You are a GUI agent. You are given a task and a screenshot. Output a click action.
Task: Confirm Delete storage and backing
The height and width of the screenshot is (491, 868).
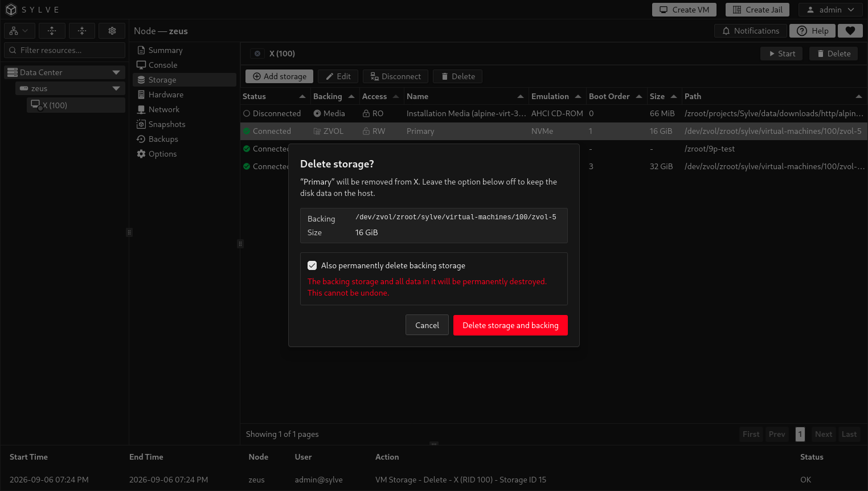pyautogui.click(x=510, y=325)
